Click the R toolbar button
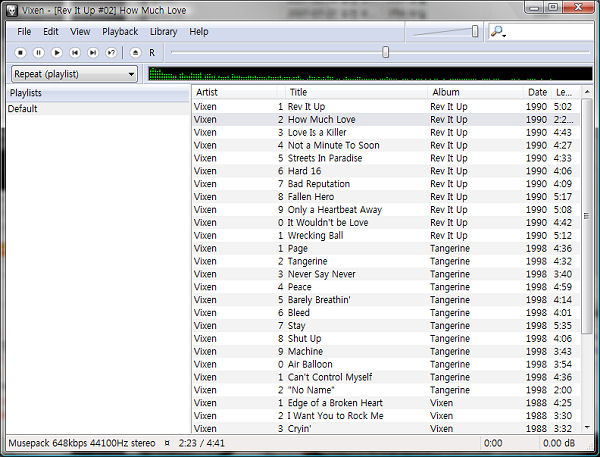This screenshot has width=600, height=457. (x=152, y=52)
